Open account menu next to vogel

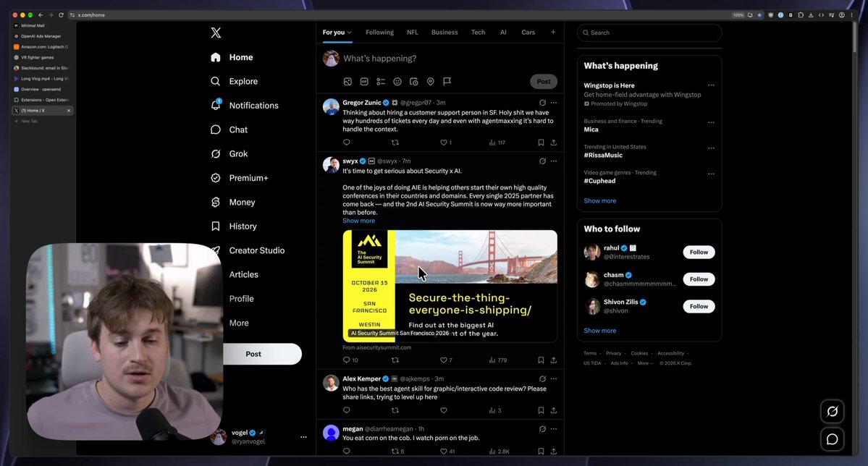click(303, 436)
